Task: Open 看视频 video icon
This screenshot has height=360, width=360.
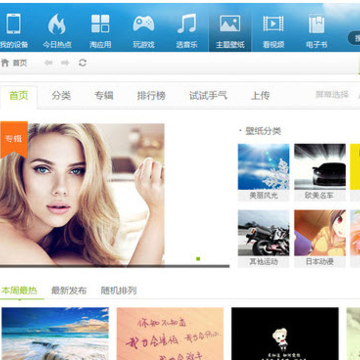Action: pyautogui.click(x=273, y=24)
